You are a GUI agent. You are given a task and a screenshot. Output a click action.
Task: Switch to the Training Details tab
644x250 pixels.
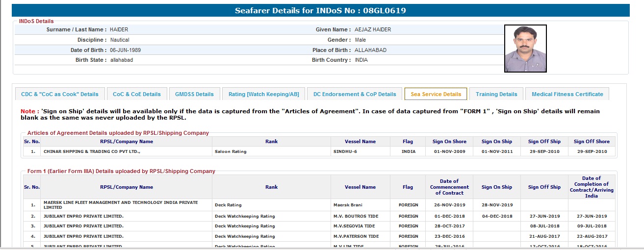coord(496,94)
